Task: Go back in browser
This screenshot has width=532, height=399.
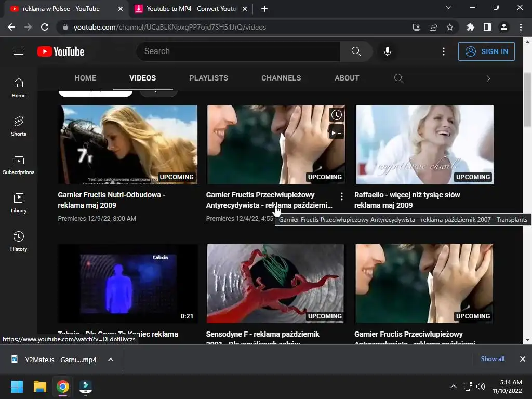Action: 11,27
